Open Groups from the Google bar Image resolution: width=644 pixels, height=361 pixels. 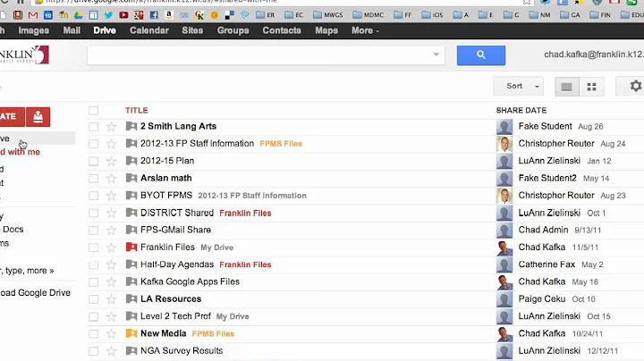point(233,30)
